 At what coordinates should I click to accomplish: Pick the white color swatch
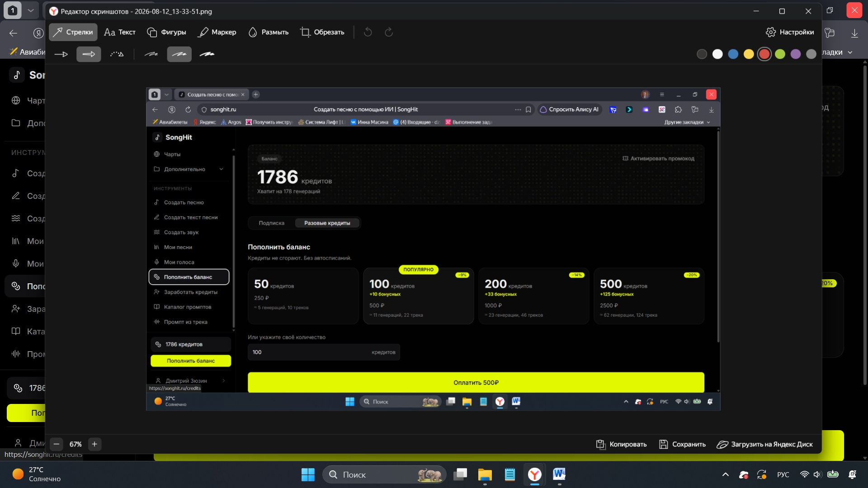pyautogui.click(x=717, y=54)
